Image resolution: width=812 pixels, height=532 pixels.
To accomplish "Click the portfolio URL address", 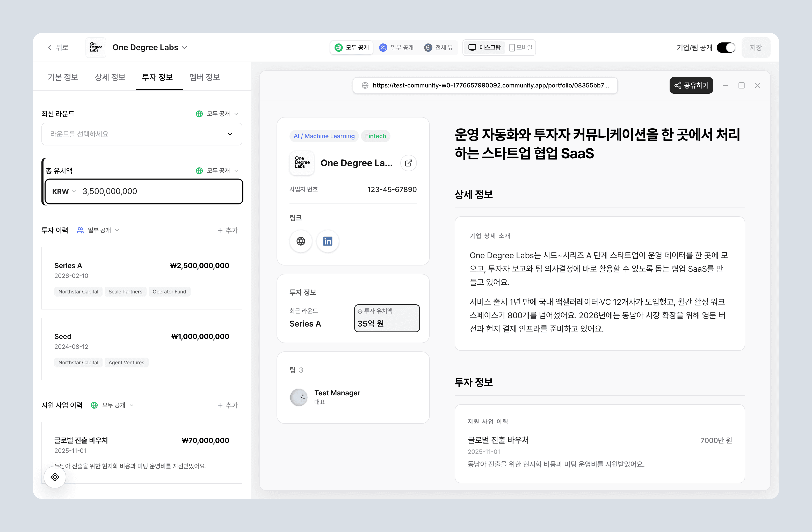I will tap(491, 85).
